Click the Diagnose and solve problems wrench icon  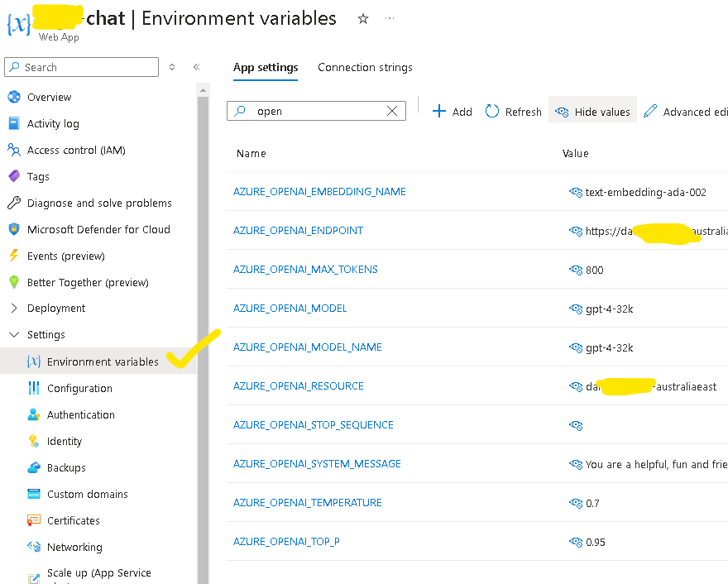pyautogui.click(x=14, y=203)
